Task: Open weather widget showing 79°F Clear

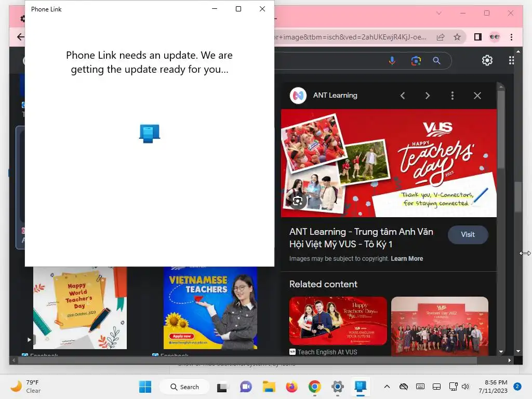Action: pyautogui.click(x=26, y=387)
